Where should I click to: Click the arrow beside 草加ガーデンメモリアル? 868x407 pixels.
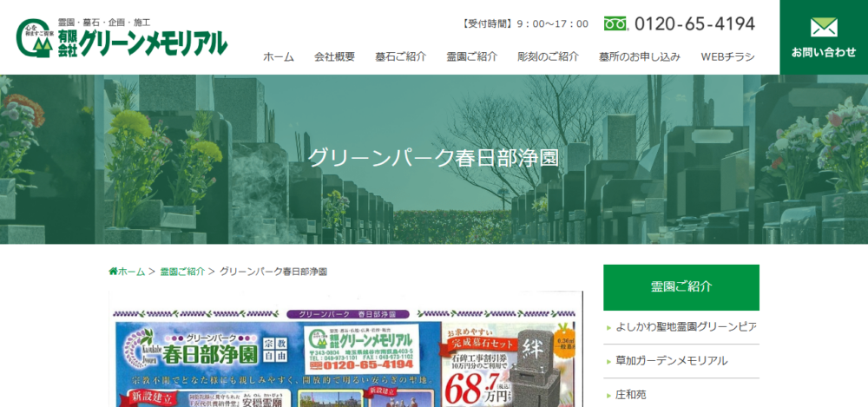[x=609, y=362]
